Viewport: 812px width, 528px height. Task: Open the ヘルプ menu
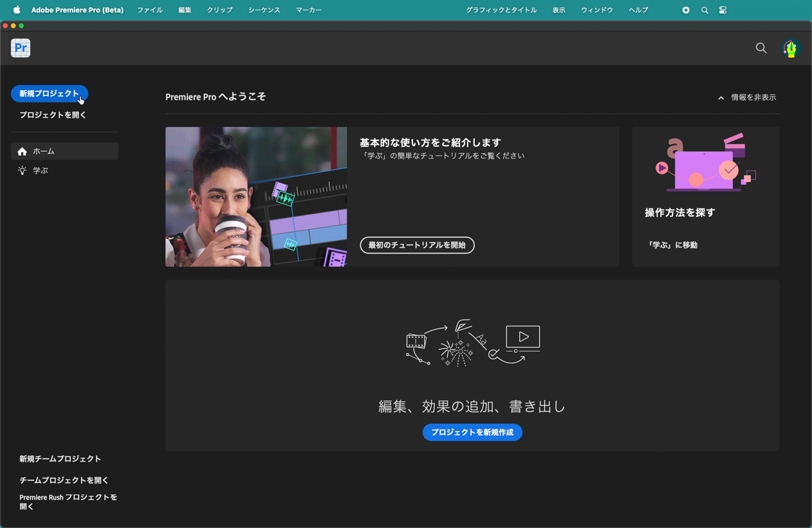coord(638,10)
